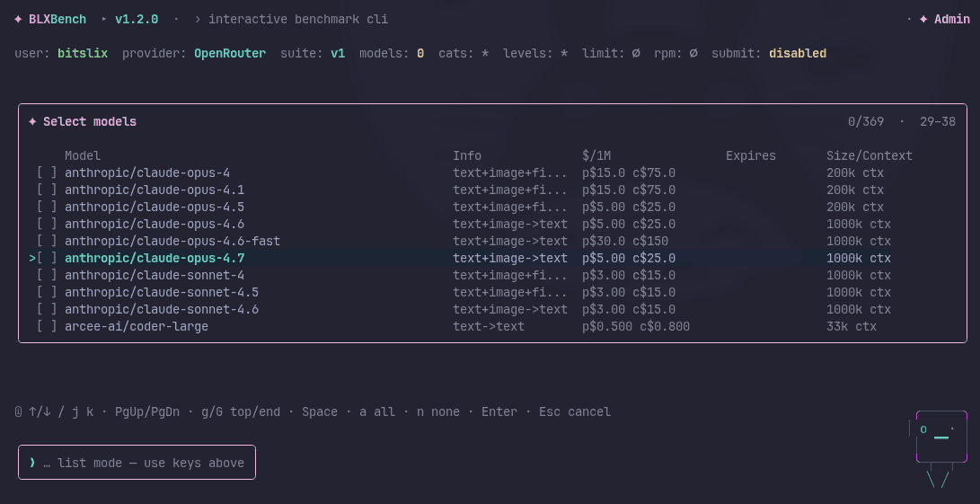The height and width of the screenshot is (504, 980).
Task: Toggle the anthropic/claude-opus-4.5 checkbox
Action: [x=47, y=207]
